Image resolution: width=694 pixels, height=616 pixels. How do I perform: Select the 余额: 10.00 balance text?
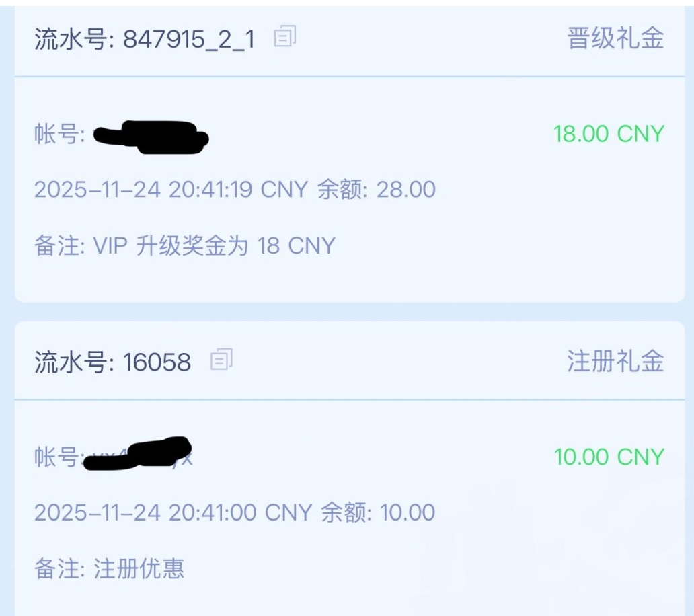[x=377, y=513]
